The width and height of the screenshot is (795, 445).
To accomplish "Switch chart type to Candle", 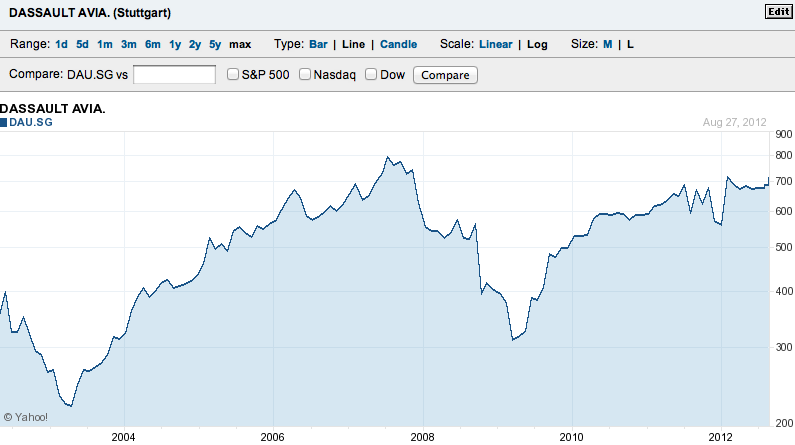I will coord(399,45).
